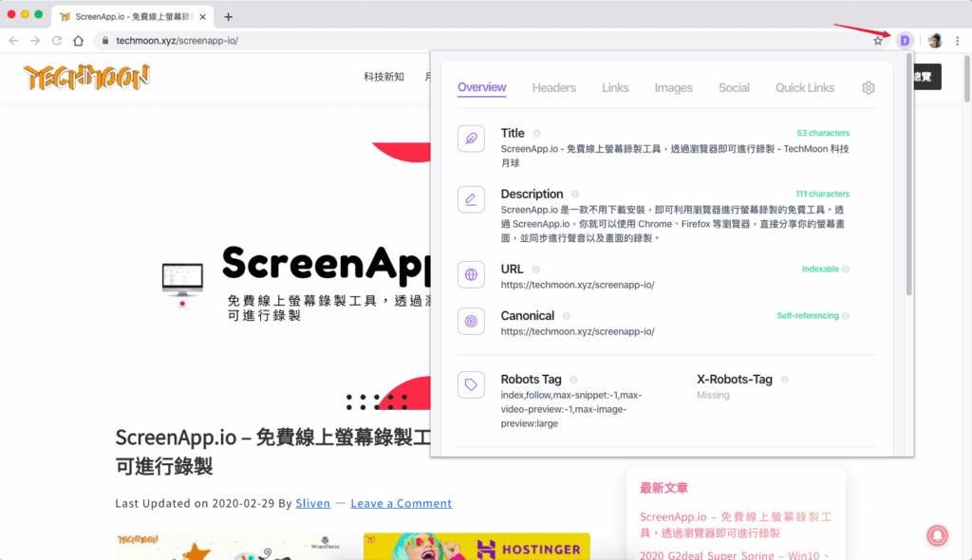Click the extension popup scrollbar
Image resolution: width=972 pixels, height=560 pixels.
click(x=908, y=175)
